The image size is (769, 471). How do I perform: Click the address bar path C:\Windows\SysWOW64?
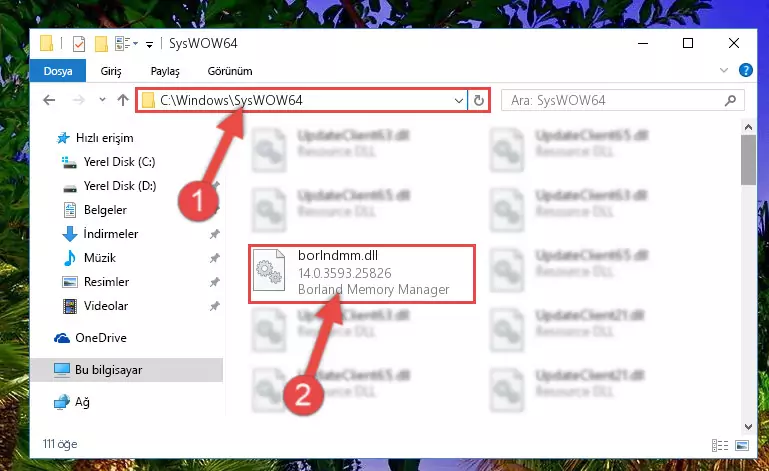(x=231, y=100)
